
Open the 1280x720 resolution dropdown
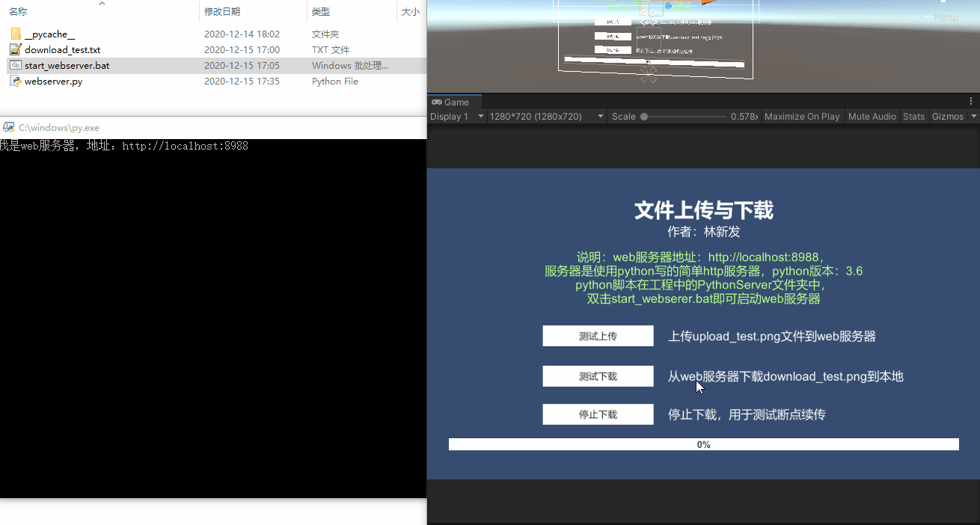(x=546, y=116)
